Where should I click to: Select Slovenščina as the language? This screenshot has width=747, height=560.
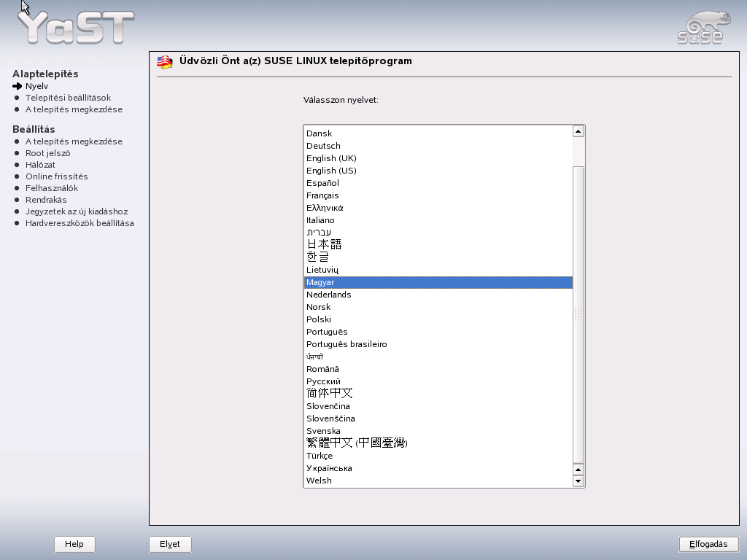(x=438, y=419)
